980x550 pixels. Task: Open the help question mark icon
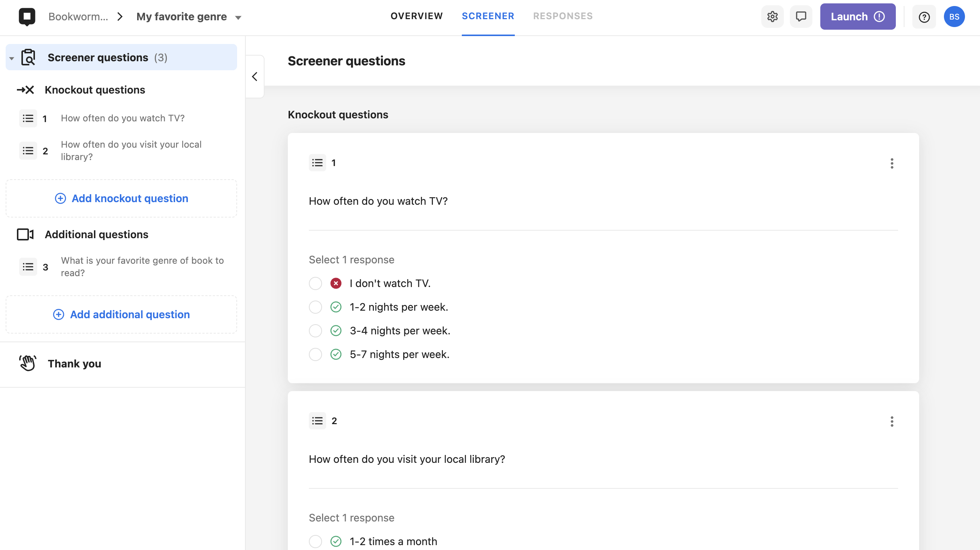pyautogui.click(x=924, y=17)
